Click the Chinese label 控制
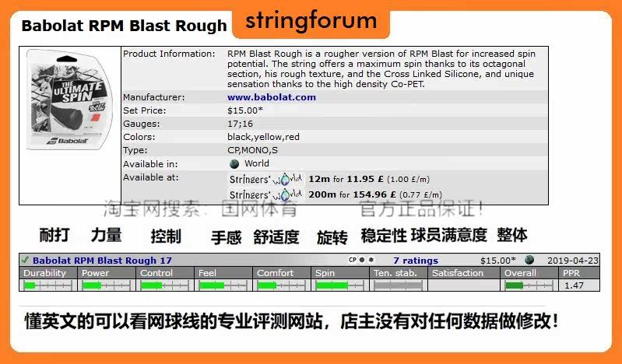The width and height of the screenshot is (622, 364). click(166, 236)
